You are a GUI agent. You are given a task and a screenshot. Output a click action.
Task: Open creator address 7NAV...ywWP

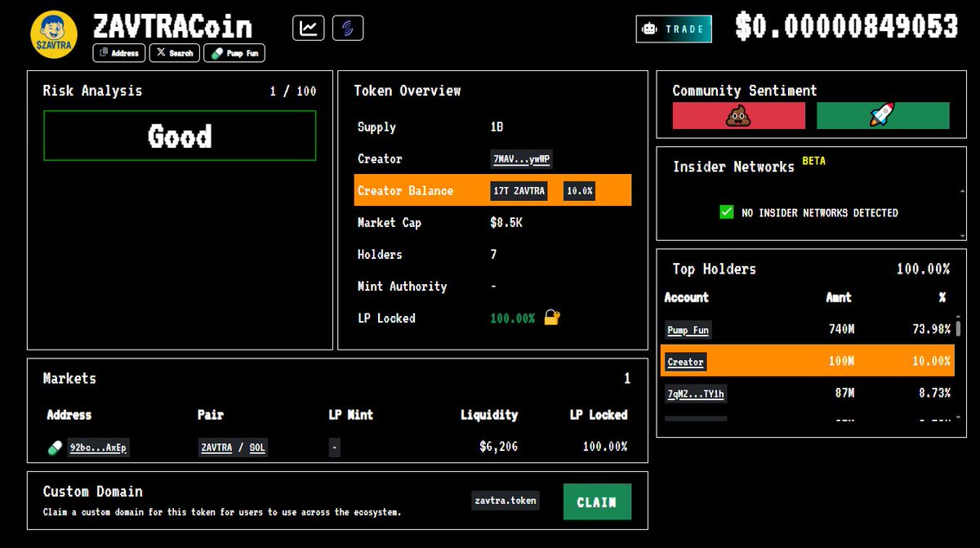click(x=522, y=159)
